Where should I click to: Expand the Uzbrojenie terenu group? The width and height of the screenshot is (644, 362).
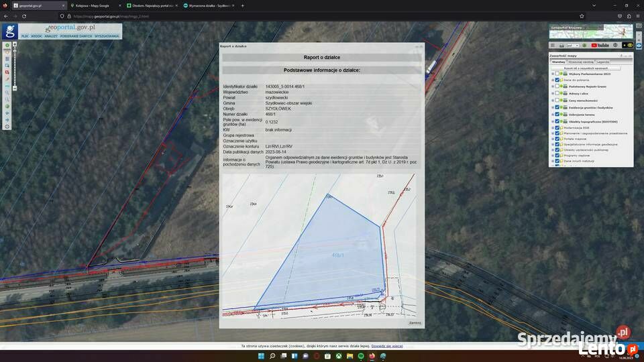(x=553, y=115)
